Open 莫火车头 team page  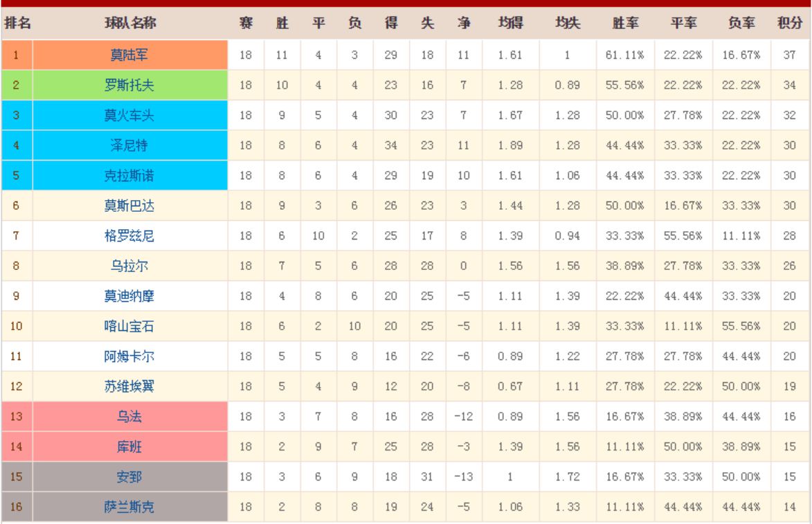129,116
